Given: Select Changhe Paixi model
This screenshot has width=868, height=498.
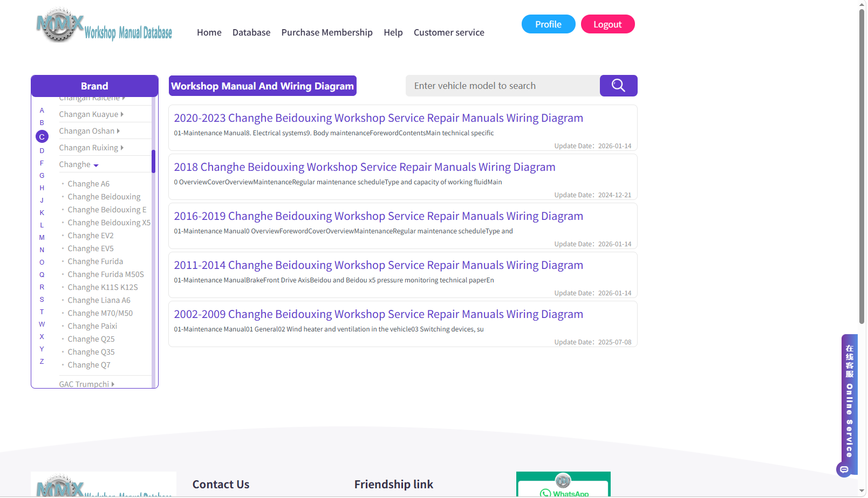Looking at the screenshot, I should pos(92,326).
